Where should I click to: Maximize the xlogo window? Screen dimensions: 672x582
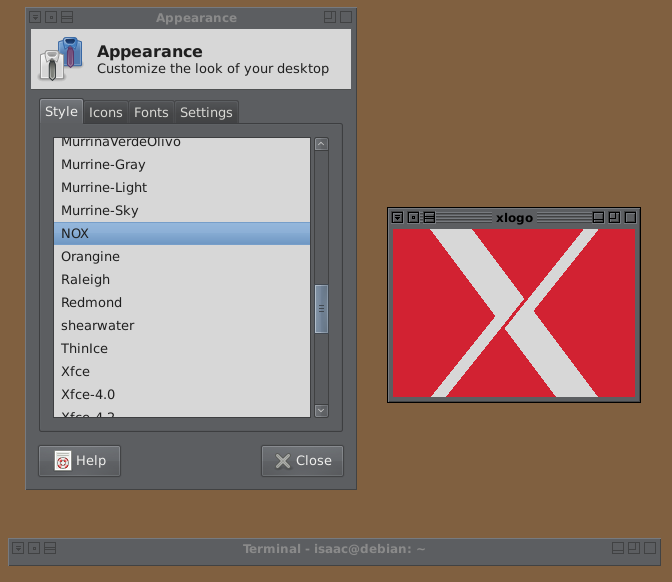(x=614, y=218)
